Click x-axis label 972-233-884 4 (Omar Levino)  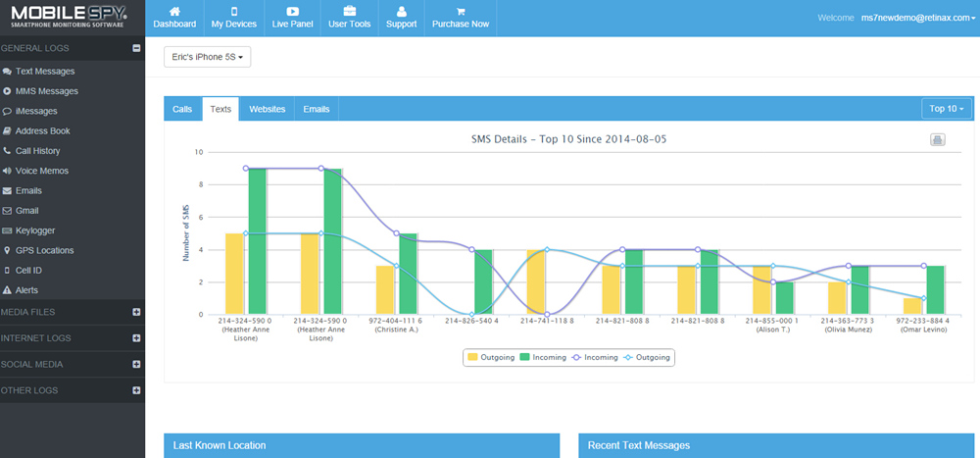(x=923, y=326)
